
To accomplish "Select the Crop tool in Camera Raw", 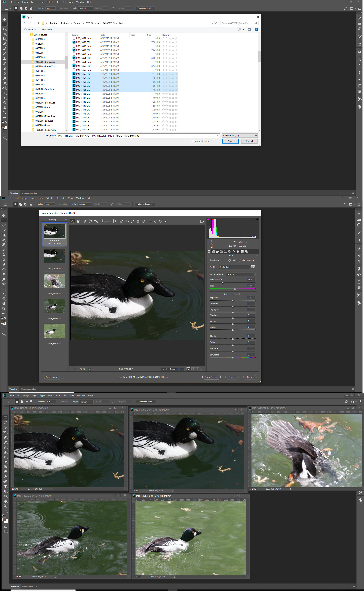I will point(103,221).
